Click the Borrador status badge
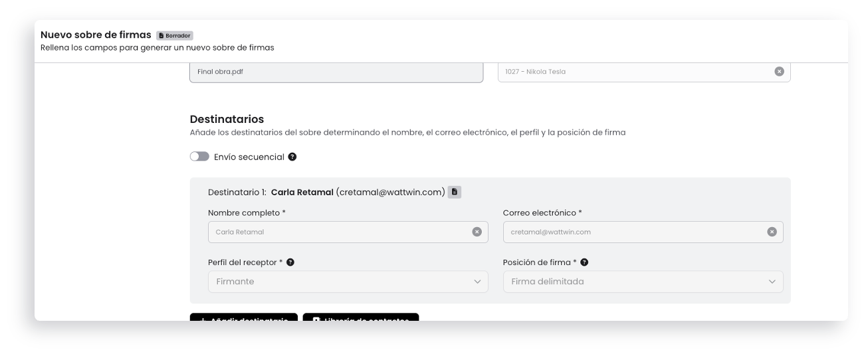The height and width of the screenshot is (356, 868). pyautogui.click(x=175, y=35)
